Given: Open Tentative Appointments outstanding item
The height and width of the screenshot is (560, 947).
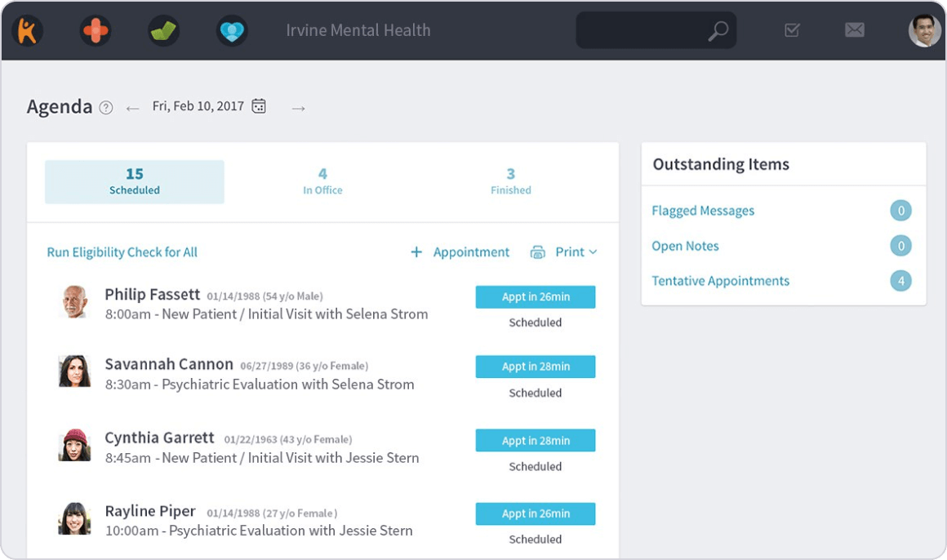Looking at the screenshot, I should 720,281.
